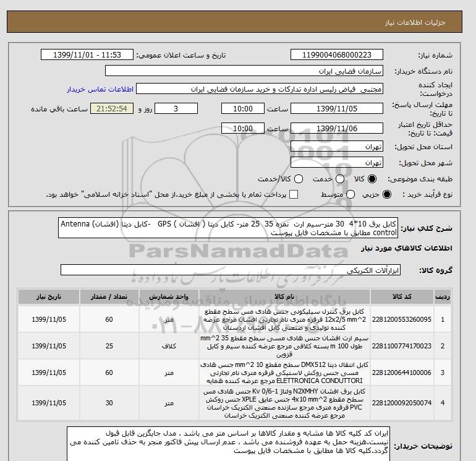Click the page title جزئیات اطلاعات نیاز

(x=415, y=22)
